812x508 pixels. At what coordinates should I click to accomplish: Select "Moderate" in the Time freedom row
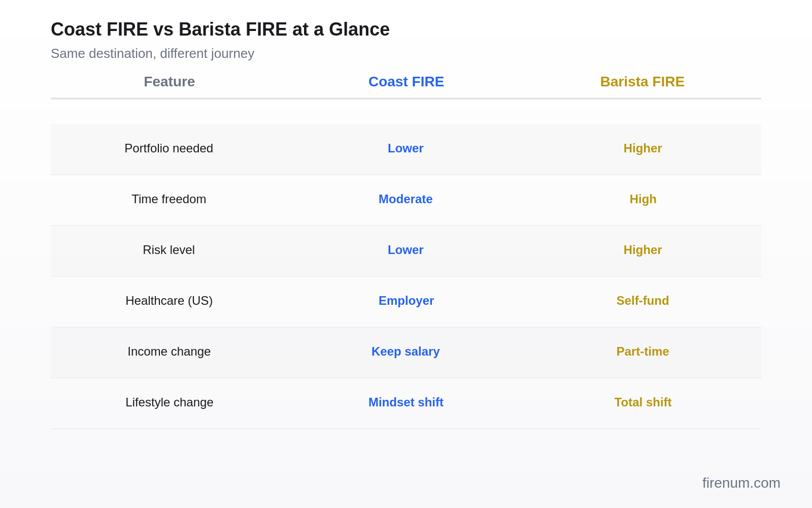[x=405, y=199]
